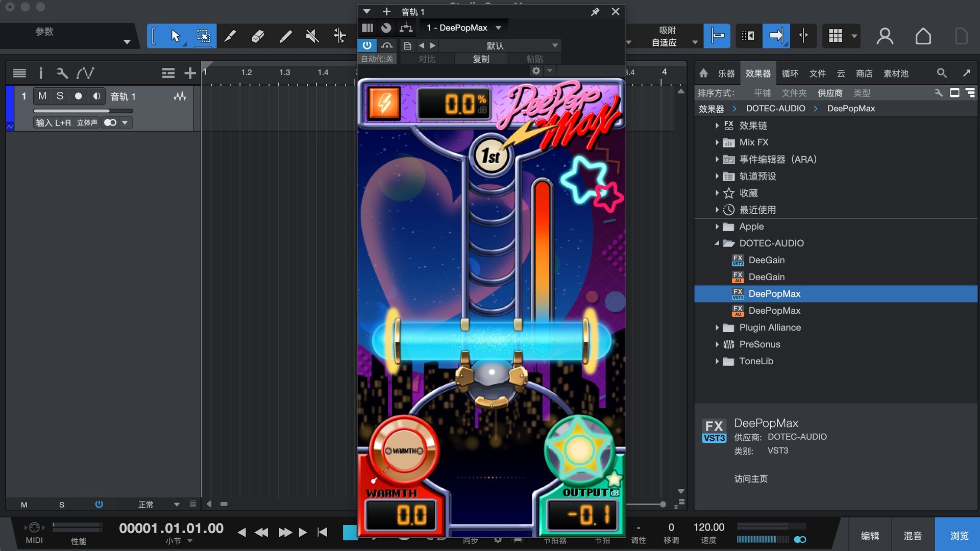Click the 1st badge in DeePopMax
Screen dimensions: 980x551
pyautogui.click(x=491, y=156)
